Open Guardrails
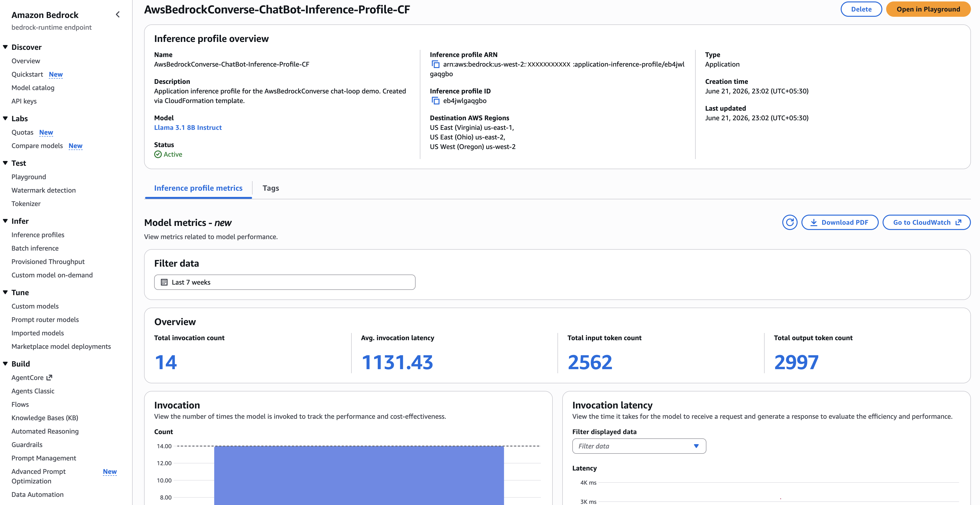Viewport: 980px width, 505px height. tap(27, 444)
